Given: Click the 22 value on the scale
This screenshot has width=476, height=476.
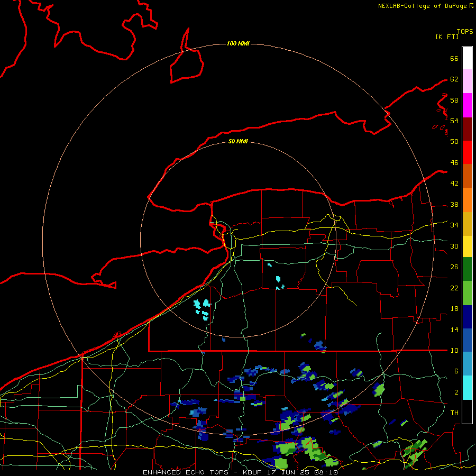Looking at the screenshot, I should [x=454, y=288].
